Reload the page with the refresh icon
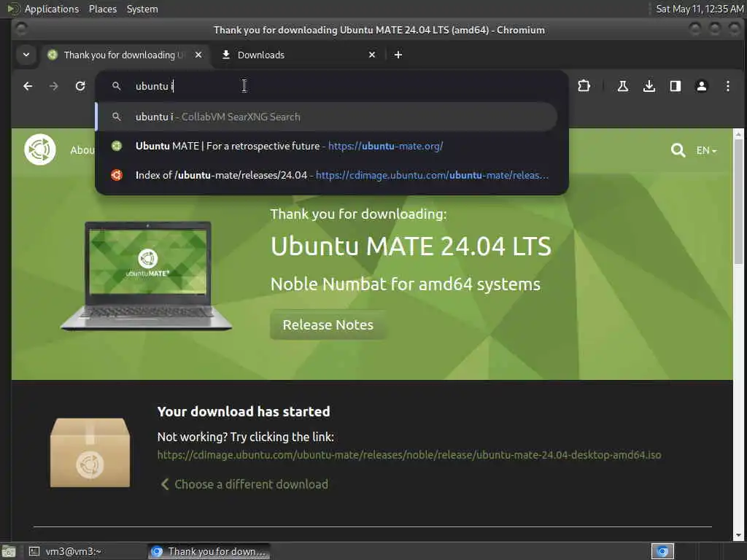This screenshot has width=747, height=560. tap(80, 86)
